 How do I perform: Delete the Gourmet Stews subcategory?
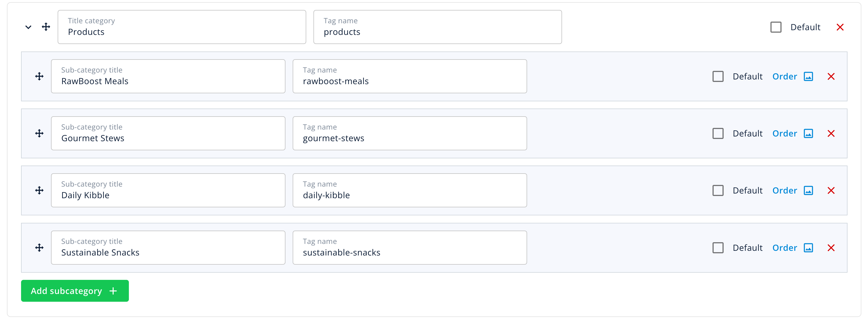[x=831, y=133]
